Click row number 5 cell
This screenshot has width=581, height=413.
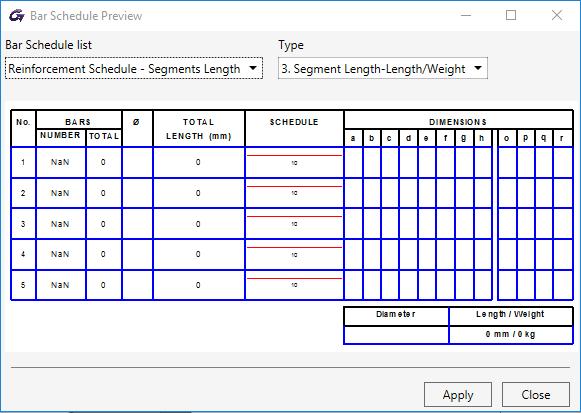point(23,285)
